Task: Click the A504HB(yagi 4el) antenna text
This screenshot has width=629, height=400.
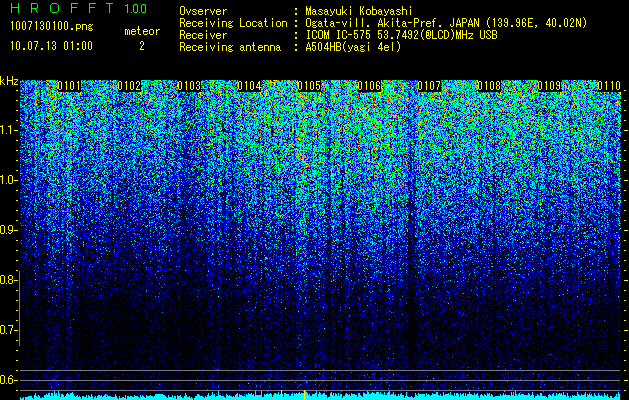Action: [x=353, y=47]
